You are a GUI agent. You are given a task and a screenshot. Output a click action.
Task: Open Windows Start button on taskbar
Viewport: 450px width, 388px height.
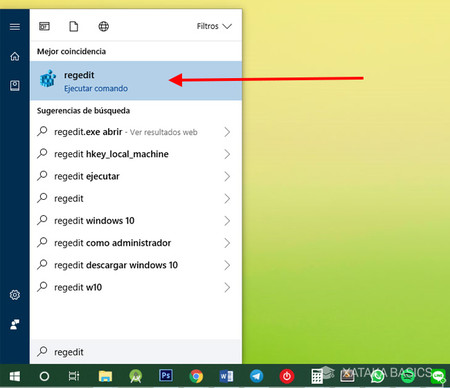tap(15, 376)
